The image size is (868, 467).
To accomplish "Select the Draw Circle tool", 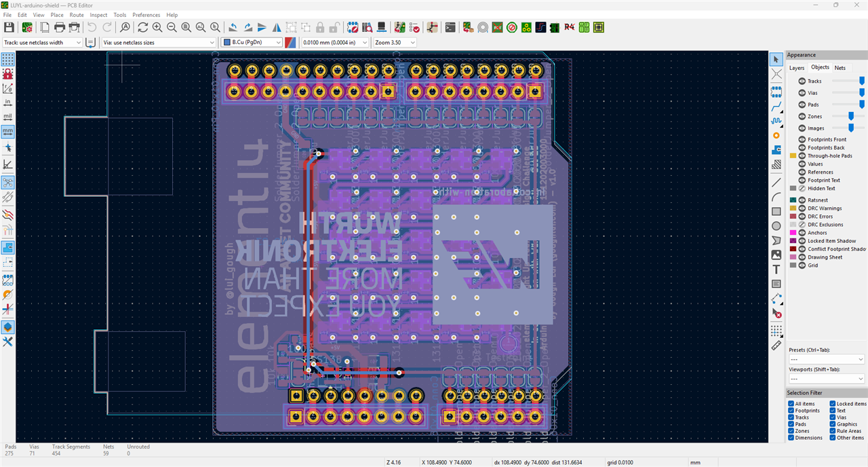I will [776, 226].
